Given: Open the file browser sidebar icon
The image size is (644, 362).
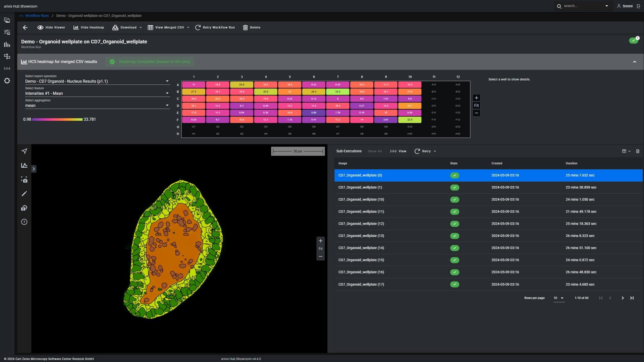Looking at the screenshot, I should (7, 20).
